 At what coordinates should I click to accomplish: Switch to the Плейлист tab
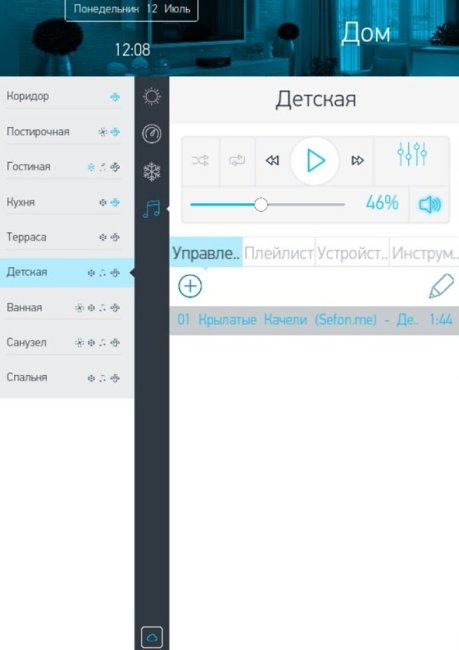[x=279, y=252]
